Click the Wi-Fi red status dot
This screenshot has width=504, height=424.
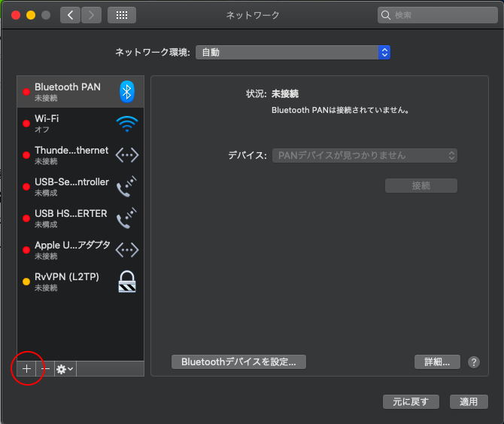tap(26, 124)
